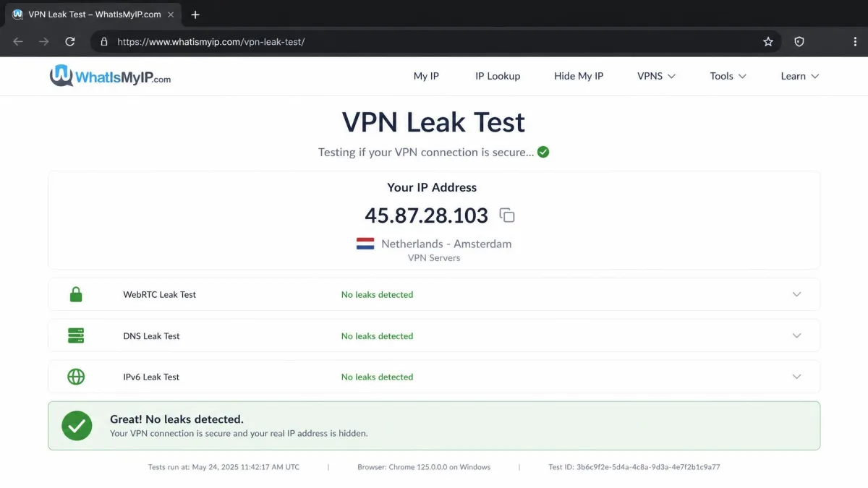868x488 pixels.
Task: Click the Great! No leaks detected heading
Action: pyautogui.click(x=176, y=419)
